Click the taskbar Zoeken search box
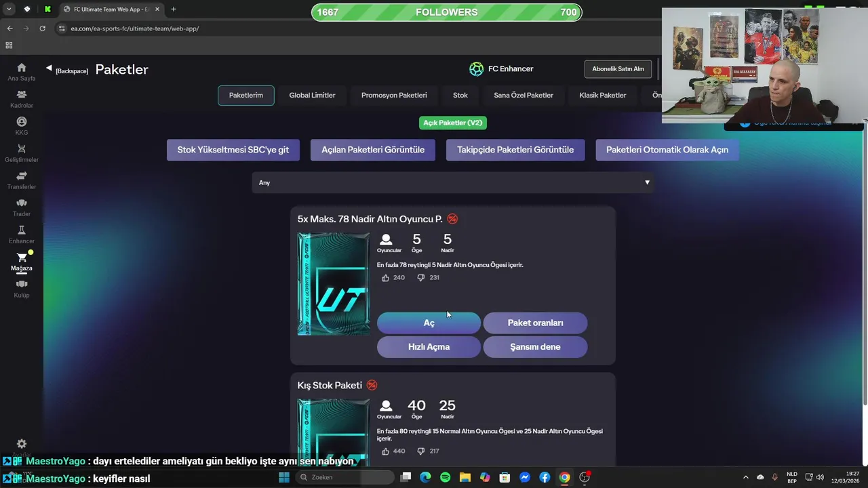868x488 pixels. (x=345, y=477)
